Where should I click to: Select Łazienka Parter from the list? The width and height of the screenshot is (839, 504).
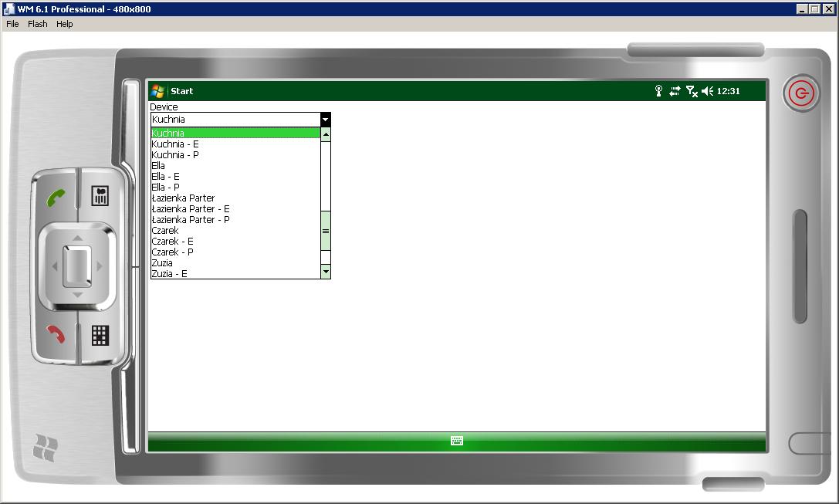click(235, 198)
